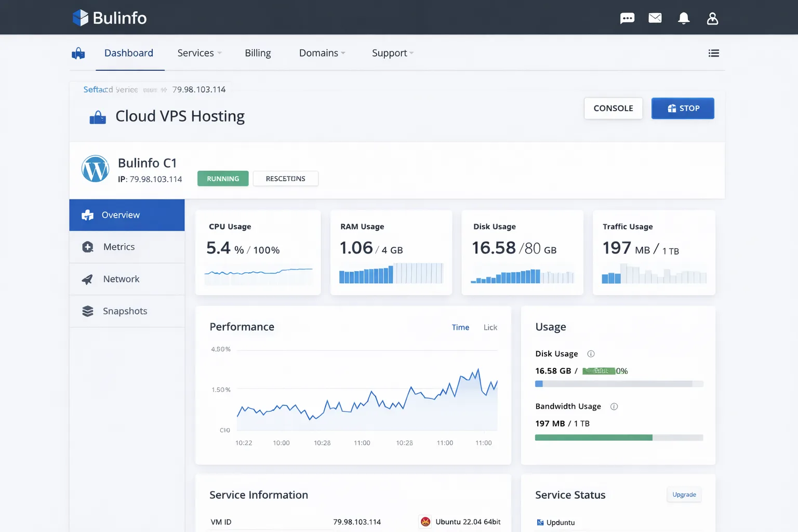Image resolution: width=798 pixels, height=532 pixels.
Task: Click the Disk Usage card bar chart
Action: tap(522, 275)
